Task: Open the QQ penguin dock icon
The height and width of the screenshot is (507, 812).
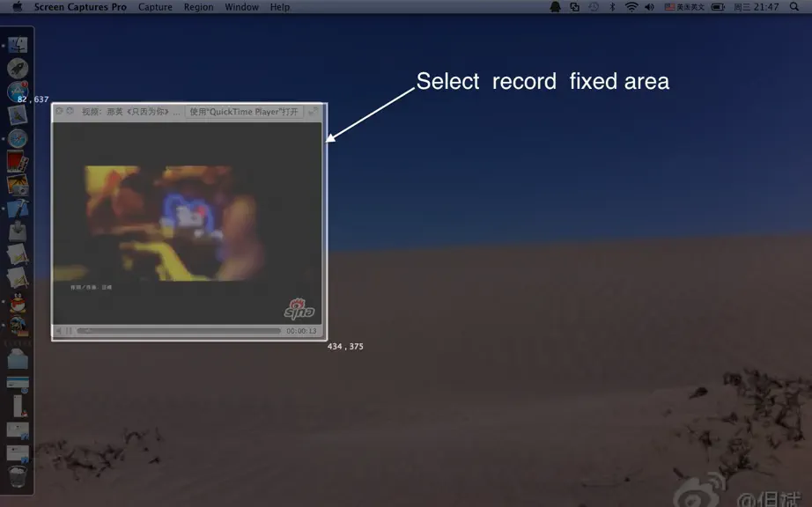Action: click(18, 302)
